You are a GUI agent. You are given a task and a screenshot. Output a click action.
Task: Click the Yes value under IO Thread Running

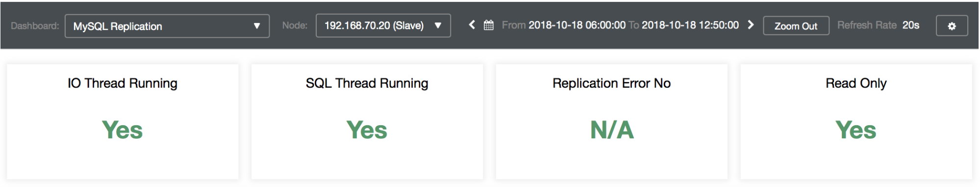[x=122, y=130]
